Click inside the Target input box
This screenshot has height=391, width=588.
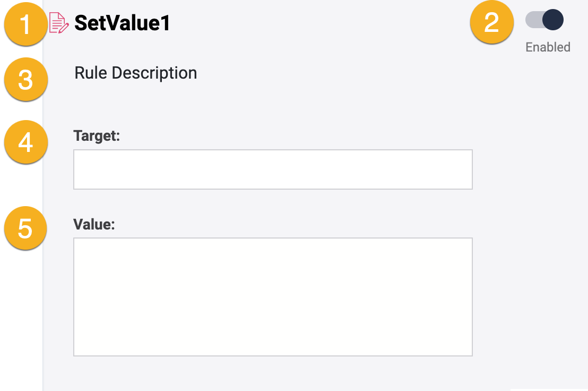pos(272,169)
